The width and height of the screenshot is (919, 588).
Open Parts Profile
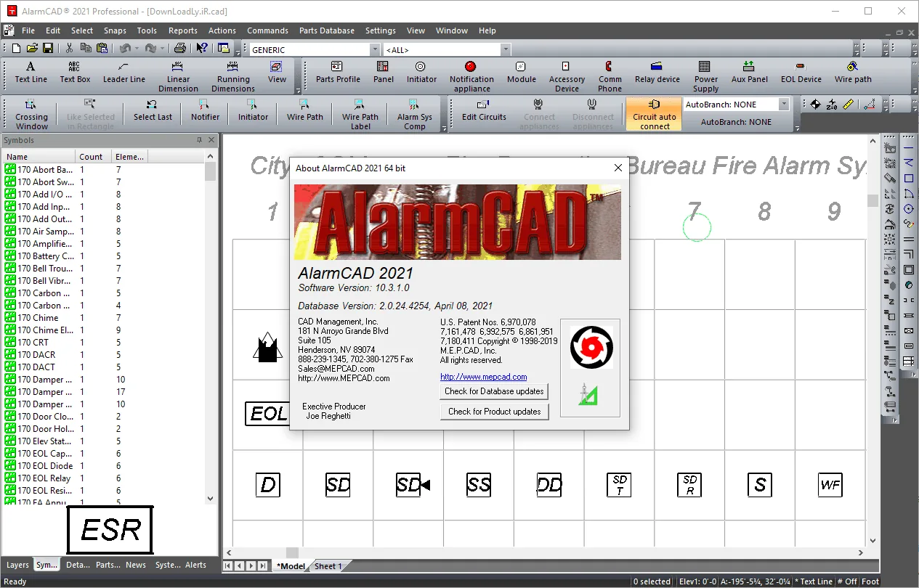tap(338, 72)
